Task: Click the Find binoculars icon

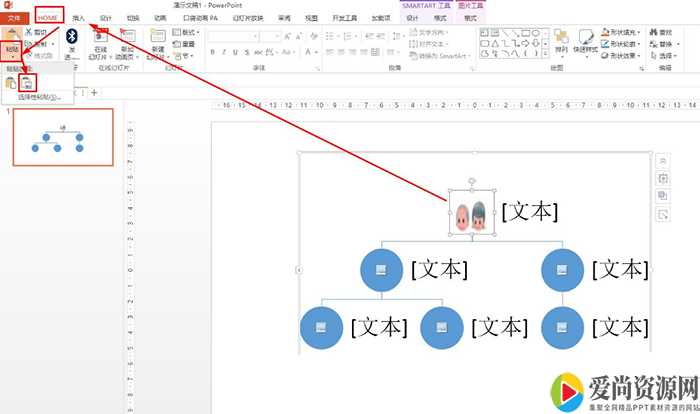Action: coord(652,32)
